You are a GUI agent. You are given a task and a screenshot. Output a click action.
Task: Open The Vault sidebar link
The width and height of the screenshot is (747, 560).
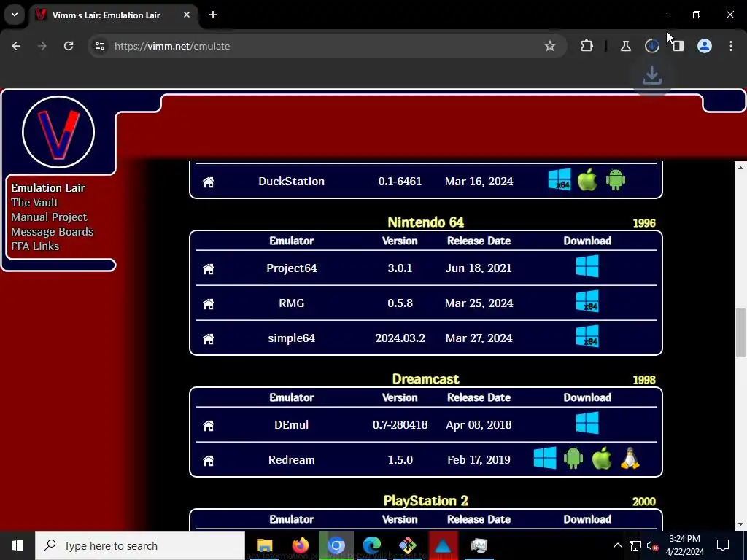[x=35, y=203]
